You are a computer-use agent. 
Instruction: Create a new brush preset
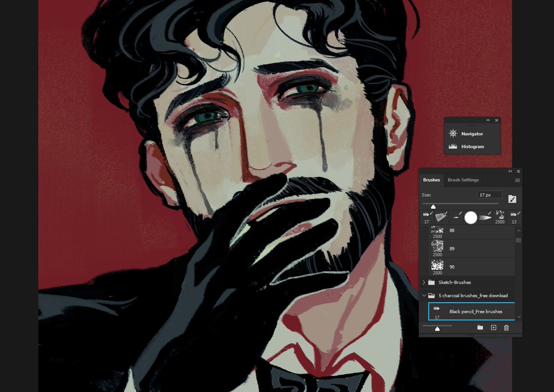tap(493, 327)
